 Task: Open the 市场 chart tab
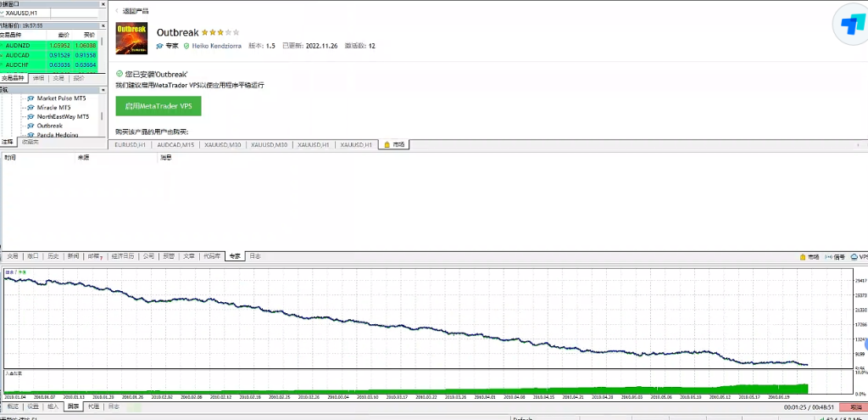click(395, 144)
